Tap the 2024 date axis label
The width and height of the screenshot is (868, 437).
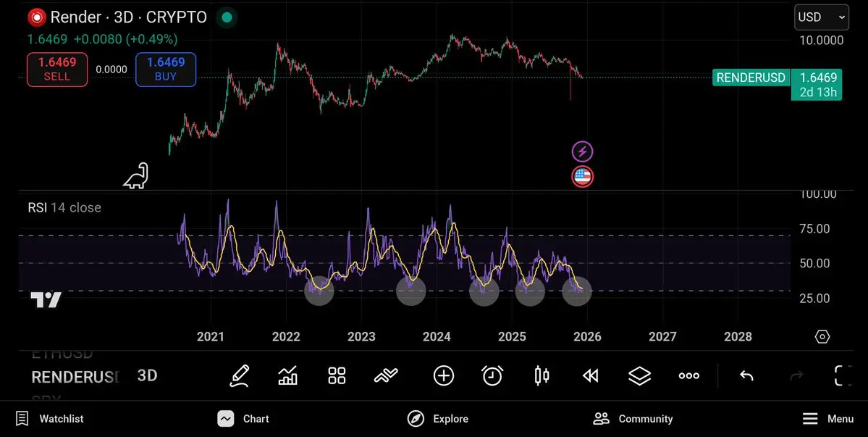[x=437, y=336]
